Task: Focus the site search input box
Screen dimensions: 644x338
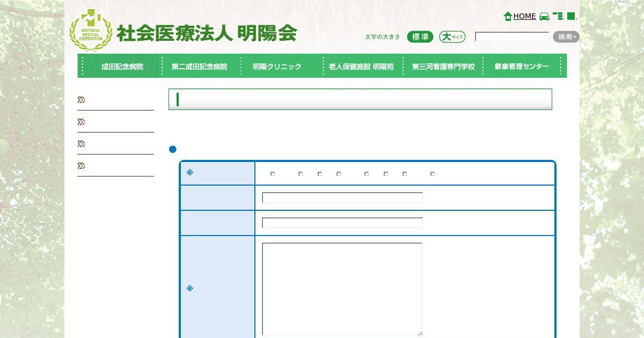Action: click(x=512, y=36)
